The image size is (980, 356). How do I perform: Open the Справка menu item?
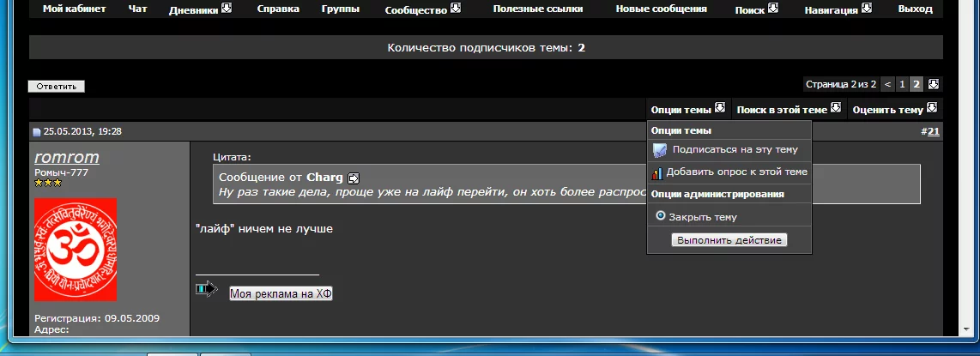(278, 9)
